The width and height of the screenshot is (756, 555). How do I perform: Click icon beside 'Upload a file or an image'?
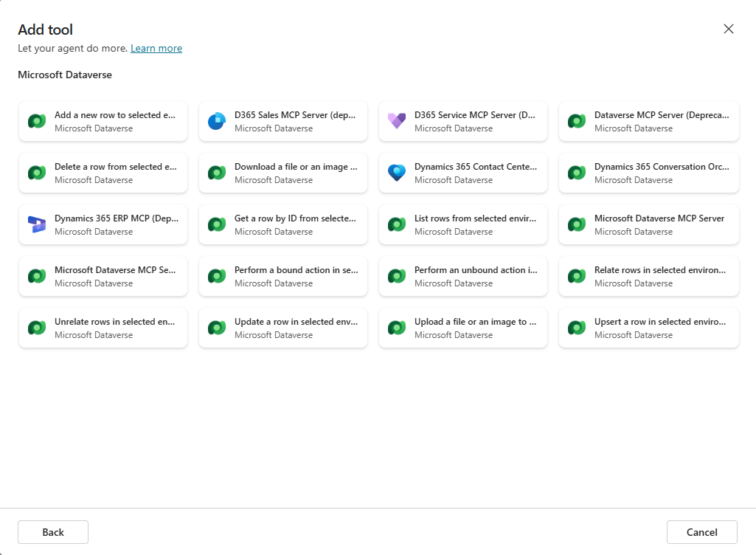click(397, 328)
